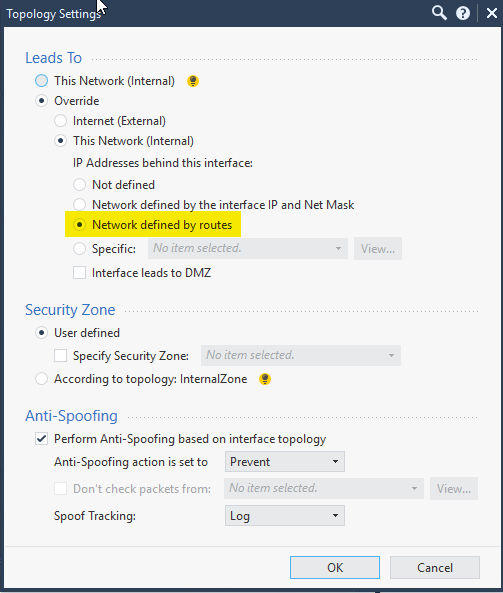503x593 pixels.
Task: Expand the Specific network selection dropdown
Action: coord(248,248)
